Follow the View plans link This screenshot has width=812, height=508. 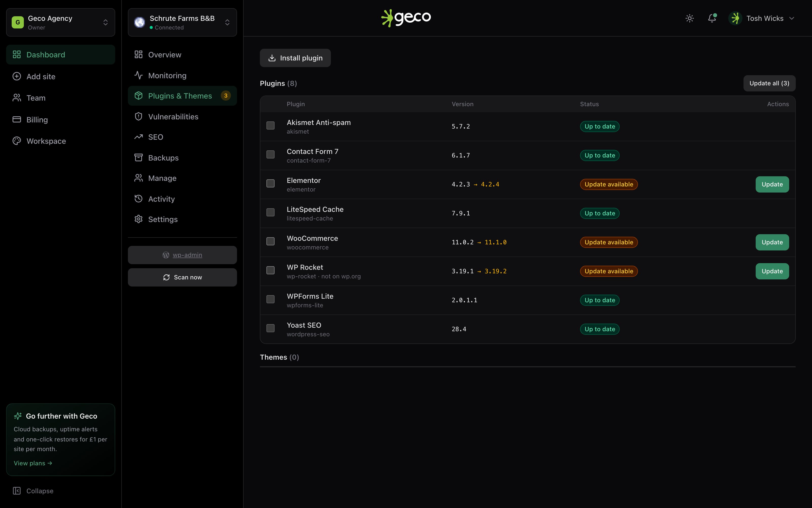(33, 463)
